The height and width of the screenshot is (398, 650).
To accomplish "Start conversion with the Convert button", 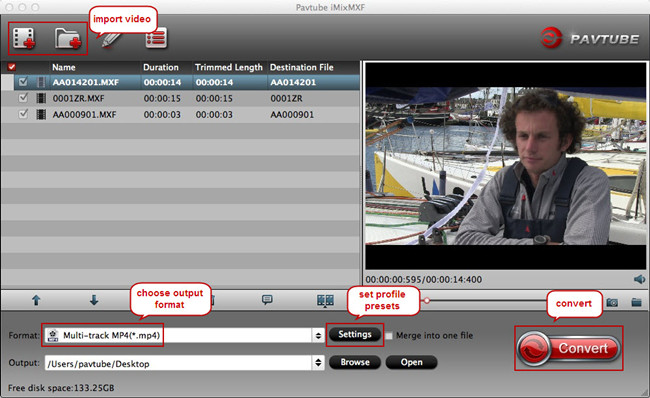I will point(569,348).
